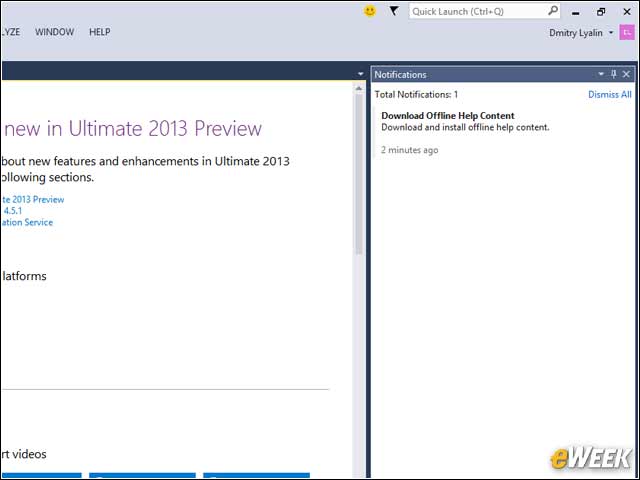Restore down the Visual Studio window
640x480 pixels.
coord(601,11)
